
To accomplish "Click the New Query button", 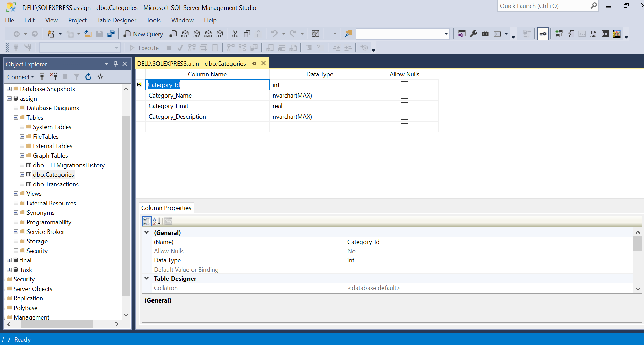I will point(143,34).
